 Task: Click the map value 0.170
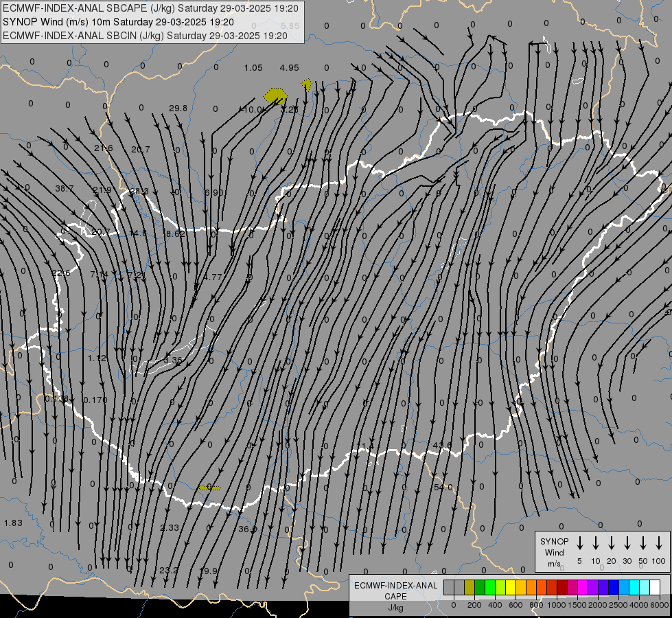click(95, 400)
